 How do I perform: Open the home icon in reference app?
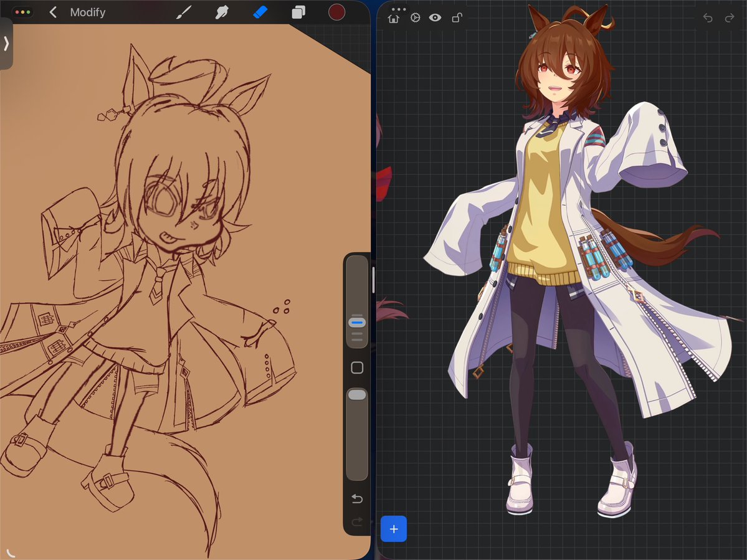394,19
